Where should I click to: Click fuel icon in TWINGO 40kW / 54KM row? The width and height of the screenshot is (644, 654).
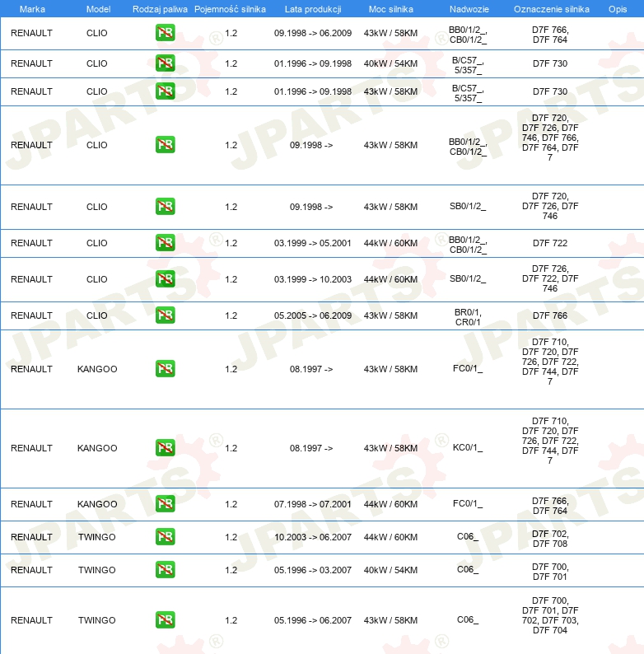166,570
